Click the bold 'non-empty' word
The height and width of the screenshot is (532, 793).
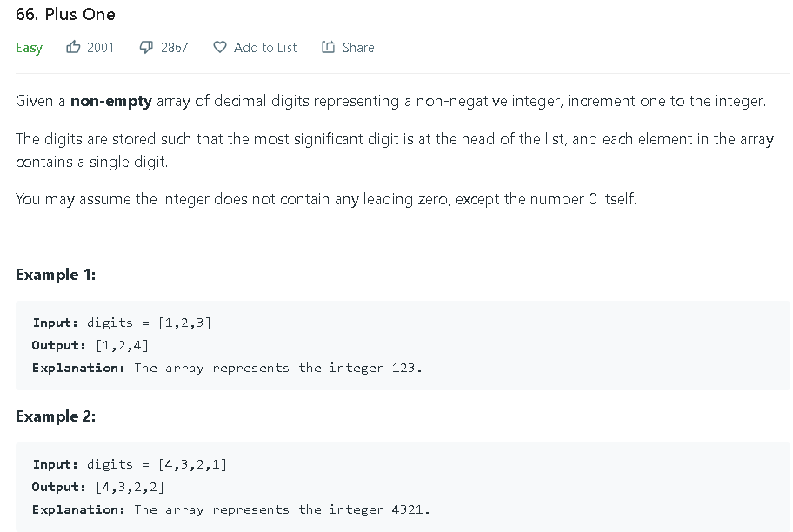coord(111,101)
